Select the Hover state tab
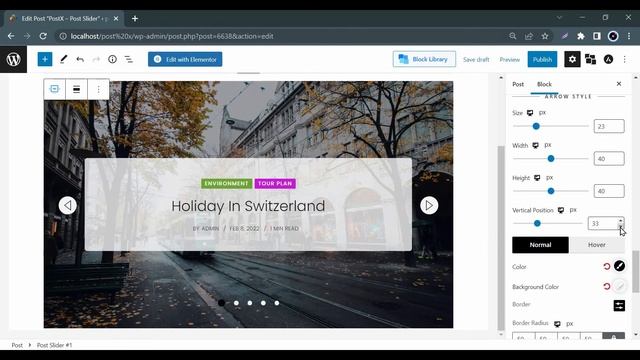Screen dimensions: 640x360 pos(597,245)
